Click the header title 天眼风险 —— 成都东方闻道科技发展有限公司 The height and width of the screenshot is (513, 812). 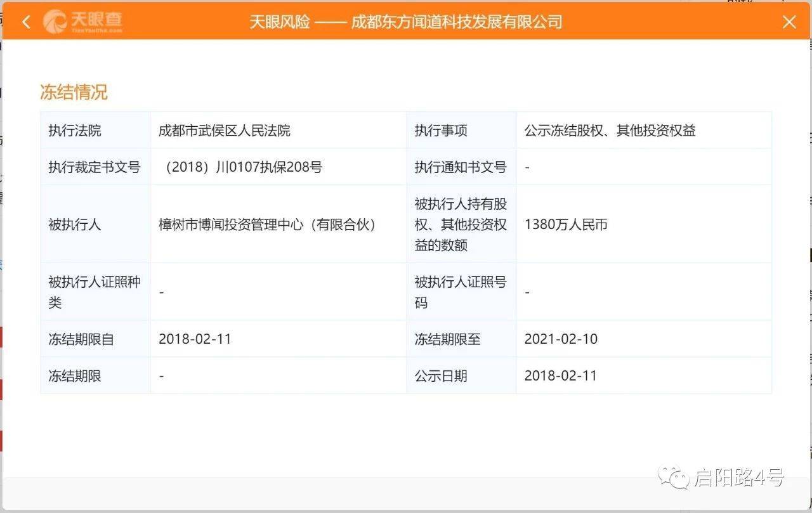tap(406, 22)
